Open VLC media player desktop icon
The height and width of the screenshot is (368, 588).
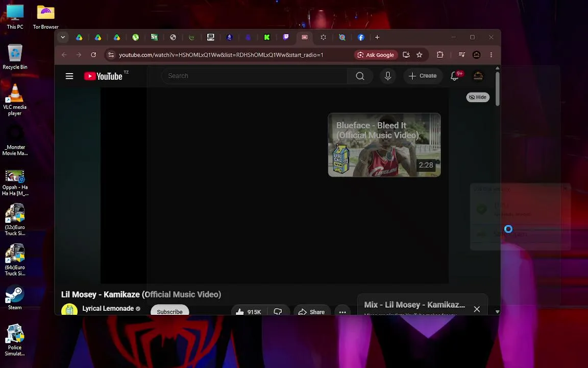15,100
